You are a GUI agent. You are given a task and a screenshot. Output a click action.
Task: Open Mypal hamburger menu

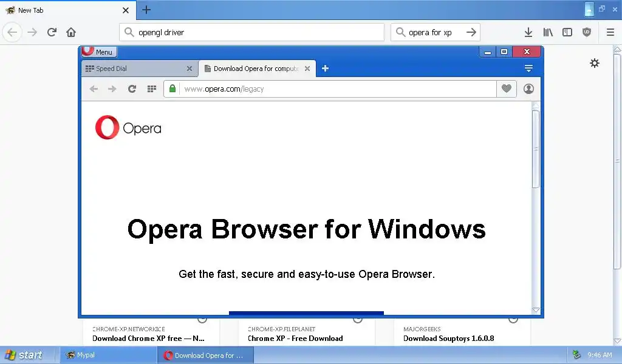tap(610, 32)
